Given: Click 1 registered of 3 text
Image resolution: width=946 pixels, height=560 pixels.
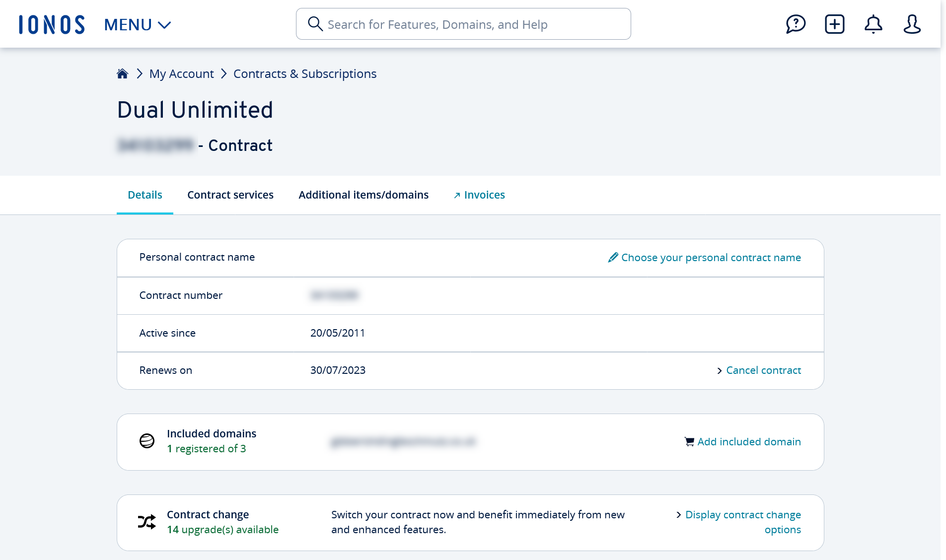Looking at the screenshot, I should [207, 449].
